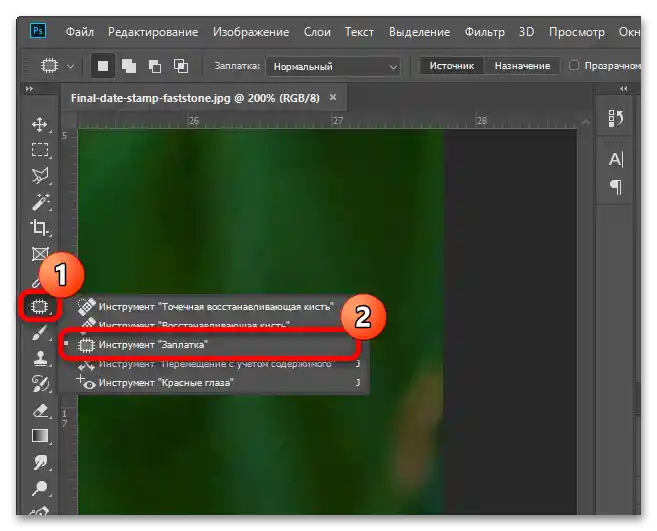Viewport: 657px width, 531px height.
Task: Select the Clone Stamp tool
Action: point(40,358)
